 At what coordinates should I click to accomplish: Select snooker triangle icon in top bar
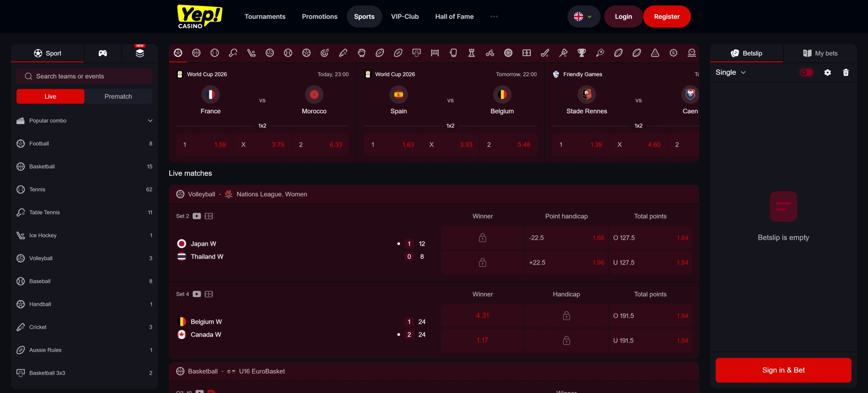tap(655, 53)
